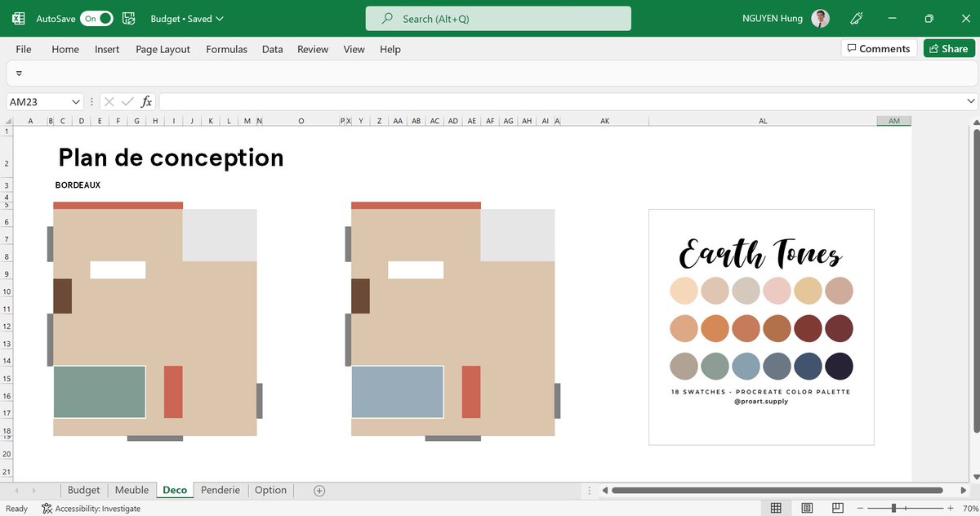The width and height of the screenshot is (980, 516).
Task: Click the Search (Alt+Q) box
Action: click(x=498, y=18)
